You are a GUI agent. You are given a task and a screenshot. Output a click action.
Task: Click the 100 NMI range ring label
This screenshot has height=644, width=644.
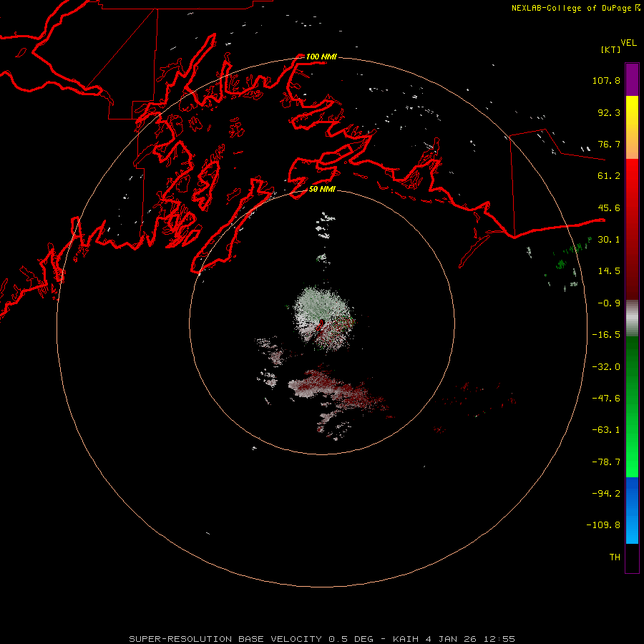tap(321, 57)
